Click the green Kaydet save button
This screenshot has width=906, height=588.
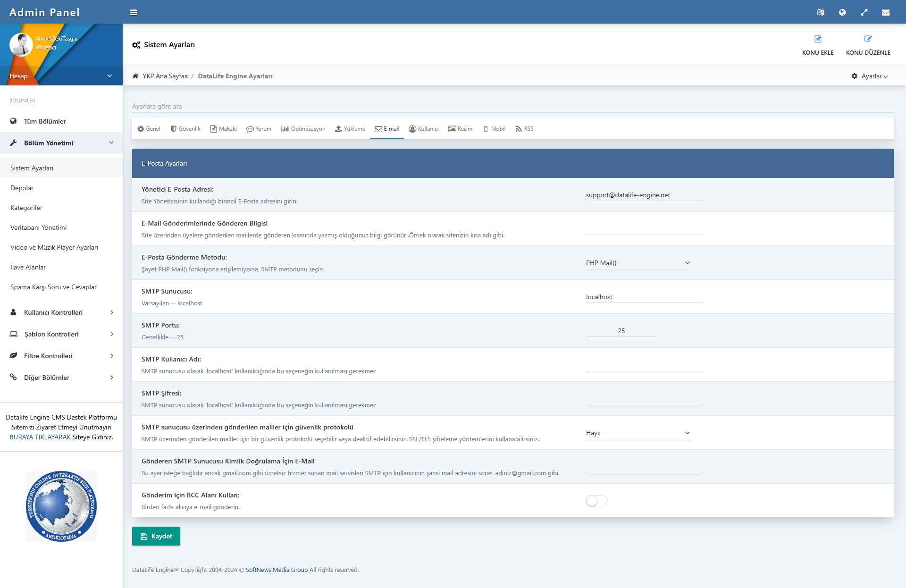[x=156, y=536]
